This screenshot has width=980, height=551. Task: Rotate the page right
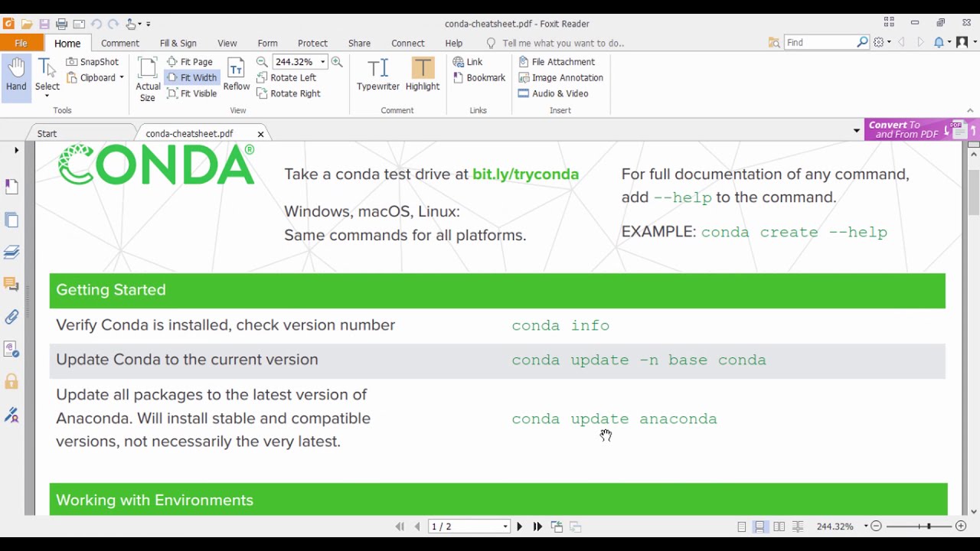pos(289,93)
